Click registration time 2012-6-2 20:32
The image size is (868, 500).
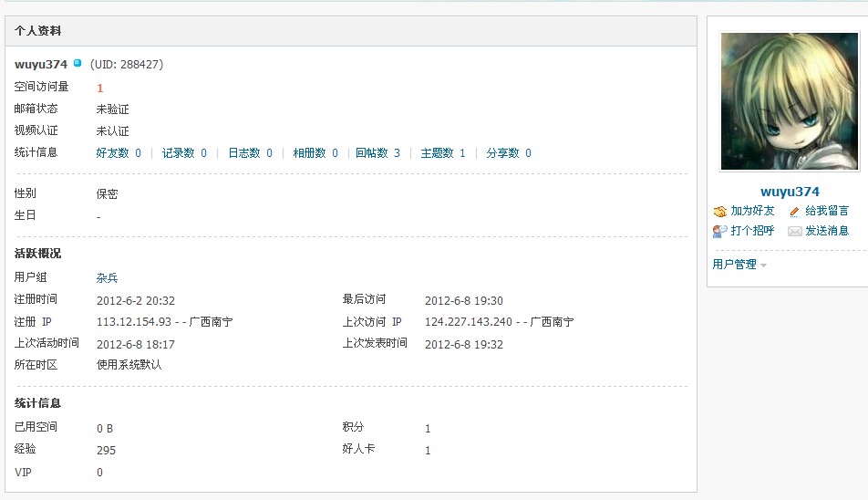click(x=136, y=301)
